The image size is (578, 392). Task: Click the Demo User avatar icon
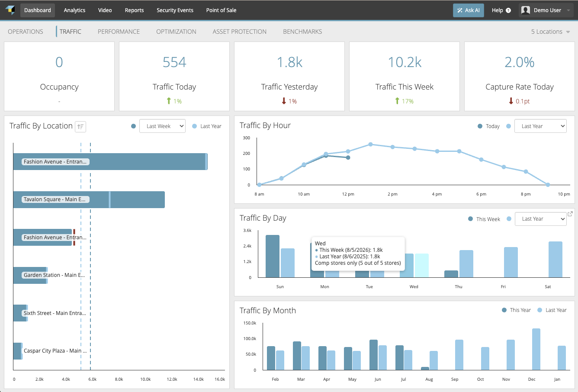pyautogui.click(x=526, y=10)
